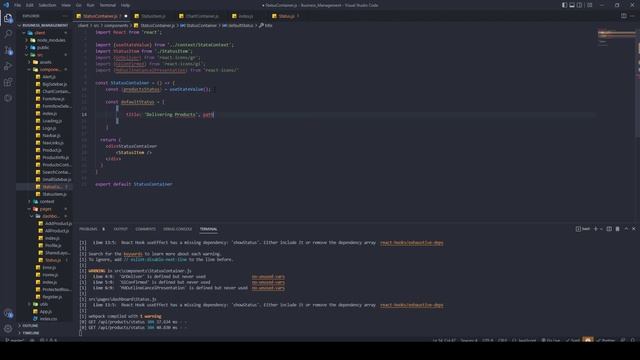Viewport: 640px width, 360px height.
Task: Open the terminal launch profile dropdown
Action: pos(601,229)
